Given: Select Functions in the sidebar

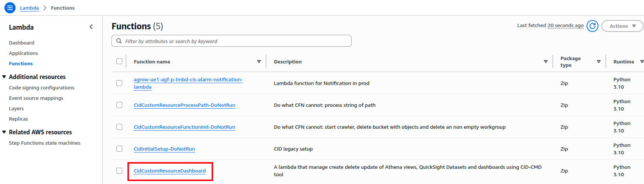Looking at the screenshot, I should click(21, 63).
